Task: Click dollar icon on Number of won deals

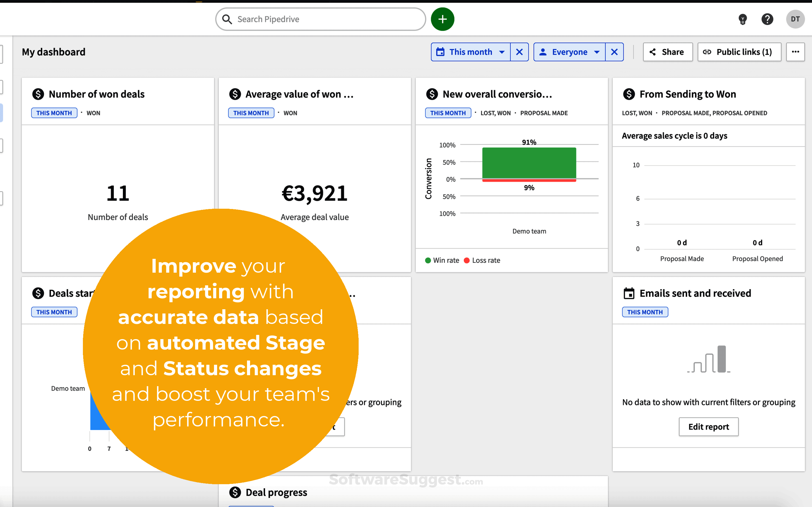Action: pyautogui.click(x=38, y=94)
